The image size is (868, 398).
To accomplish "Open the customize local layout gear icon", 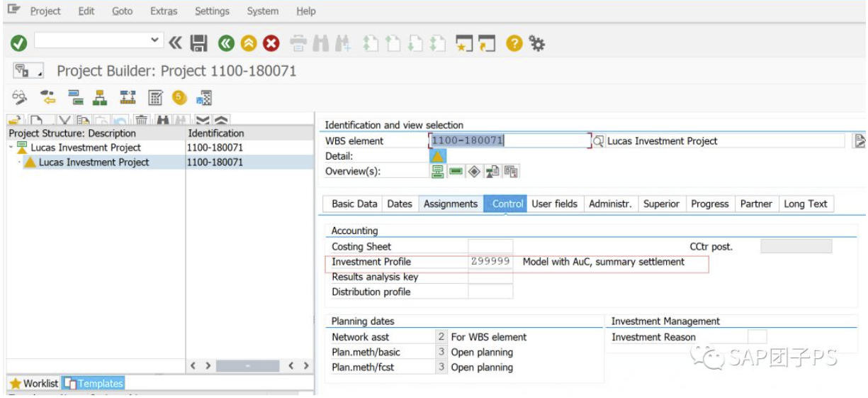I will coord(537,44).
